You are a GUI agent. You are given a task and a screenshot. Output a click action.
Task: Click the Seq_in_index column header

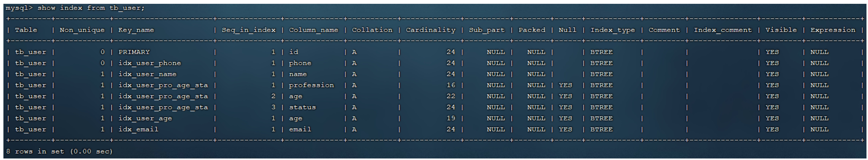point(248,30)
